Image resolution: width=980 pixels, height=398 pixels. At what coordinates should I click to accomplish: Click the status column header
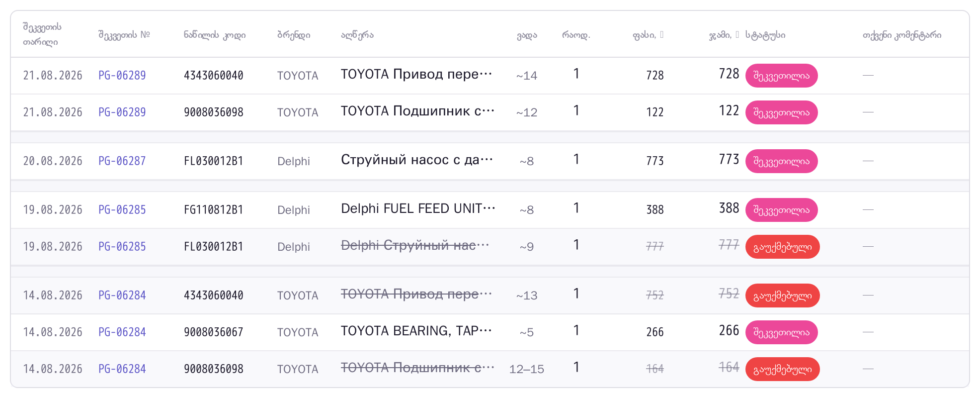click(765, 35)
